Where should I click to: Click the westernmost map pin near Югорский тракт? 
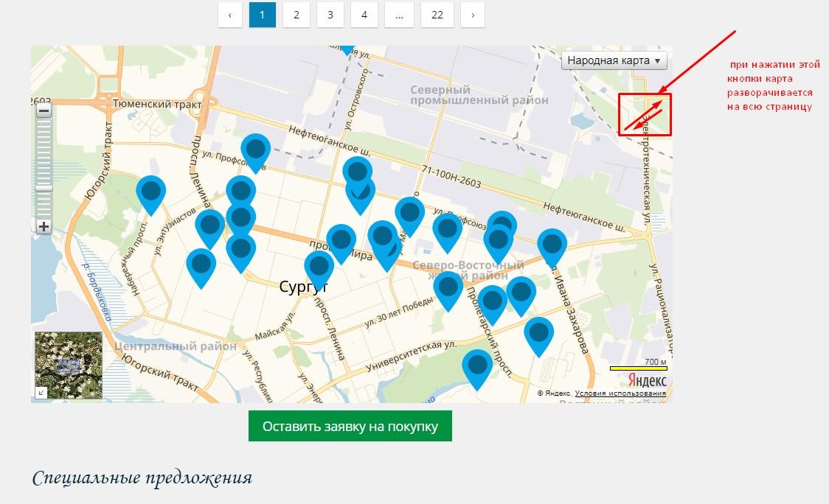(x=150, y=192)
